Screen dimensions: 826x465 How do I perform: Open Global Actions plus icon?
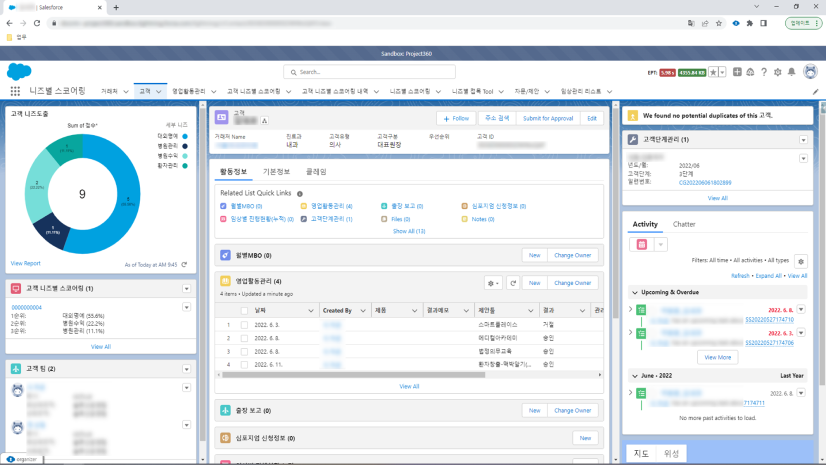click(x=737, y=72)
